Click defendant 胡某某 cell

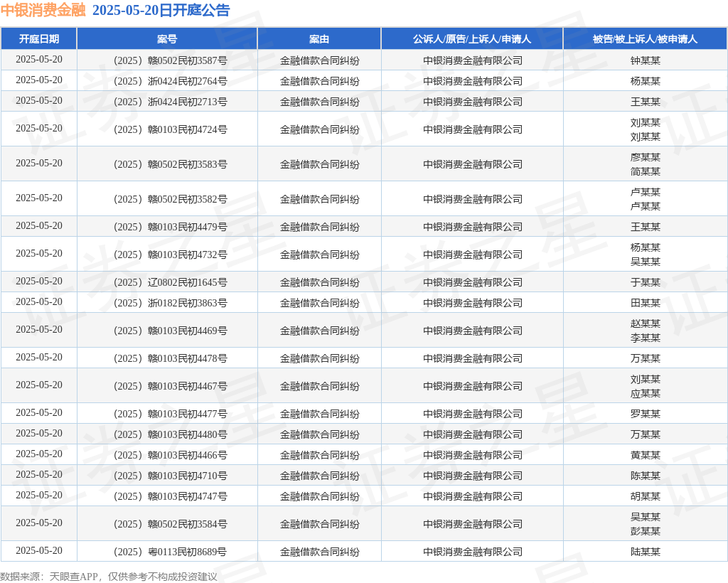coord(645,496)
